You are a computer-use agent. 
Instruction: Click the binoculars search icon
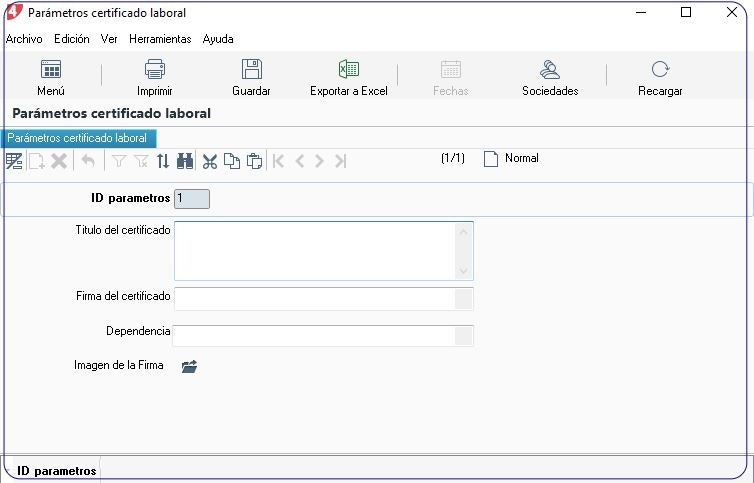pyautogui.click(x=185, y=161)
